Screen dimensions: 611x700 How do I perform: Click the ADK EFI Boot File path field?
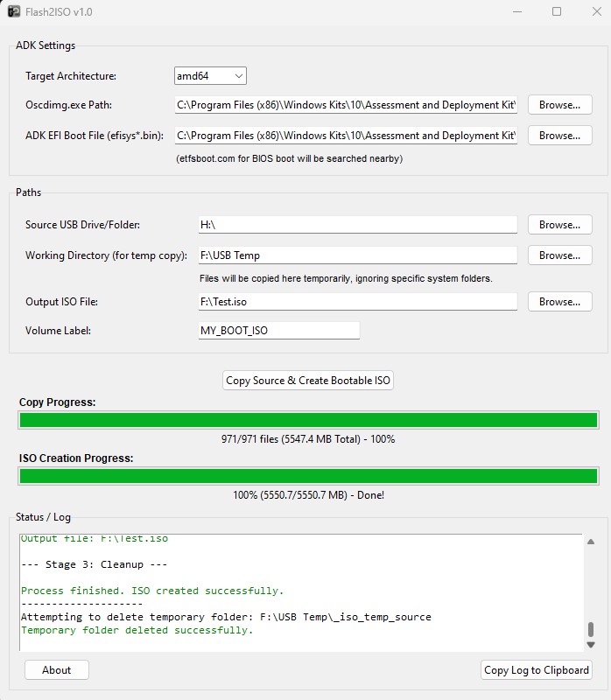click(346, 136)
